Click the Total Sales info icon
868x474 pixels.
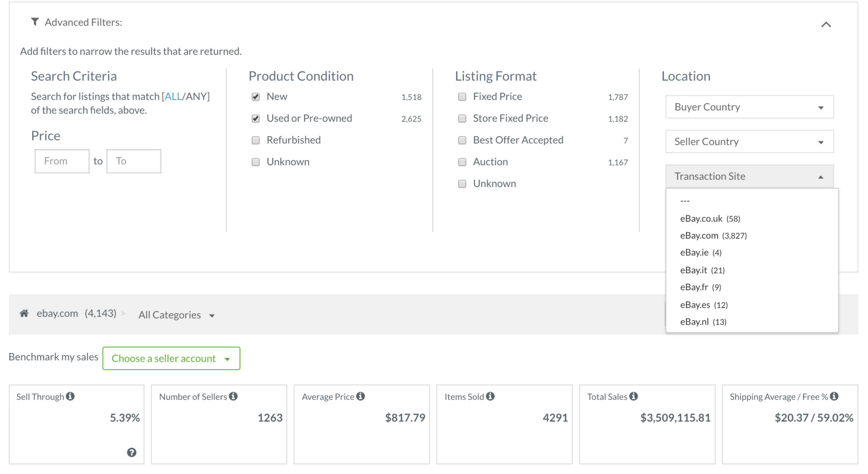(633, 396)
